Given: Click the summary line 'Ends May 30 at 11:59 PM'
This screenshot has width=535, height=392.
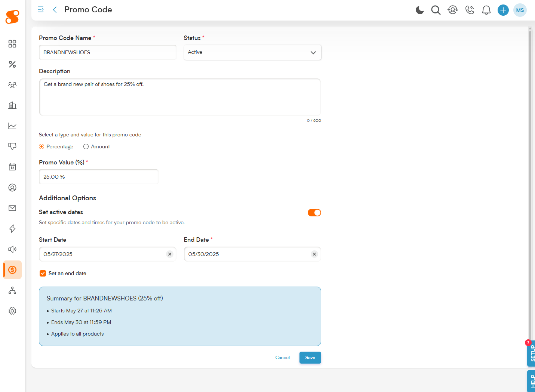Looking at the screenshot, I should click(81, 322).
